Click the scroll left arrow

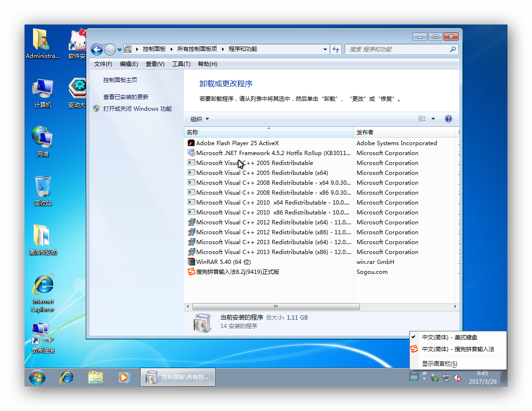click(188, 306)
